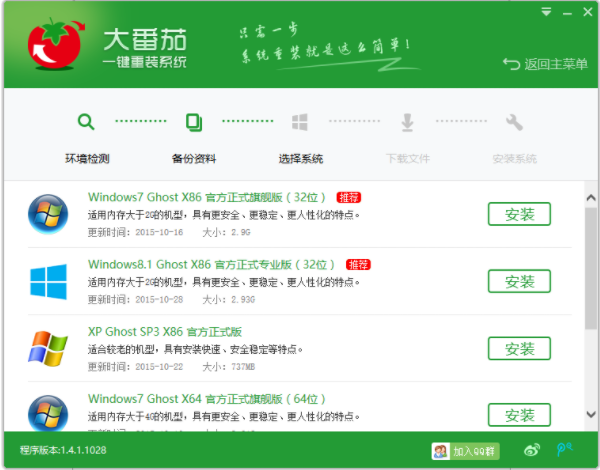The image size is (600, 470).
Task: Click the 选择系统 step label
Action: coord(300,159)
